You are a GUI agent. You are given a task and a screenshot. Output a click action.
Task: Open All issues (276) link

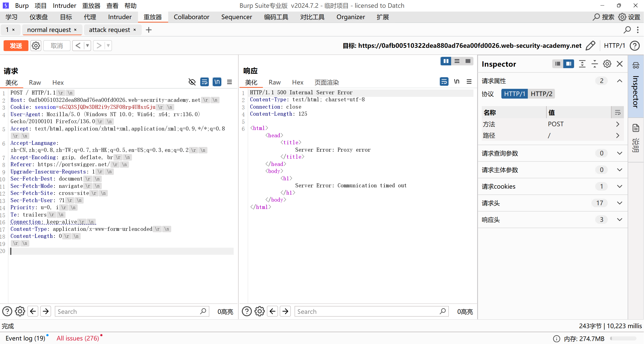[78, 338]
